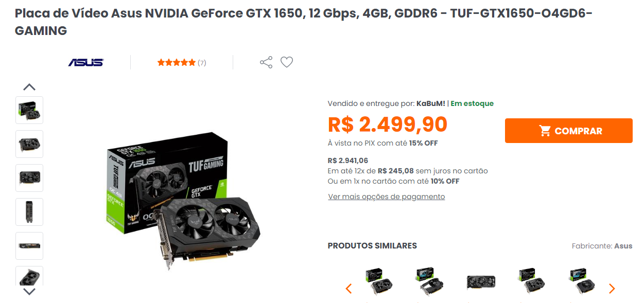The image size is (644, 303).
Task: Open last similar product in carousel
Action: 582,282
